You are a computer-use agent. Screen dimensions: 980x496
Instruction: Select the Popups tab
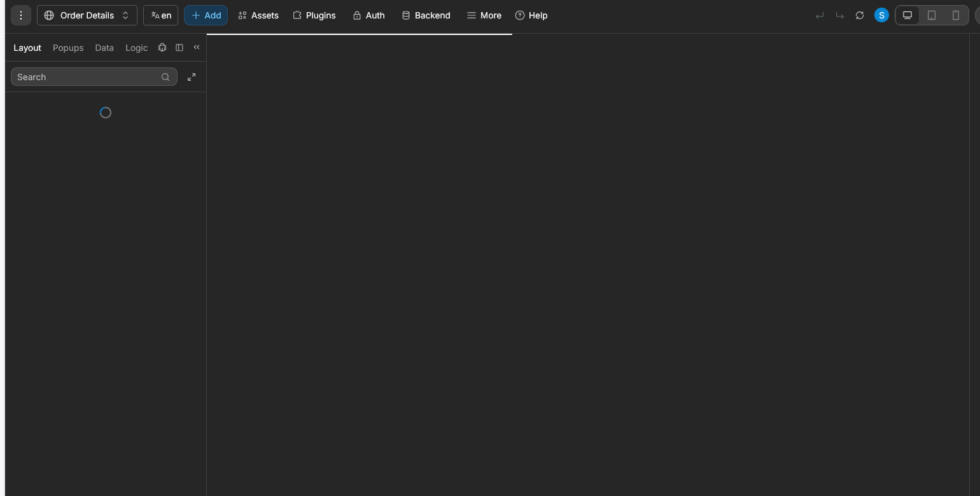pyautogui.click(x=68, y=48)
